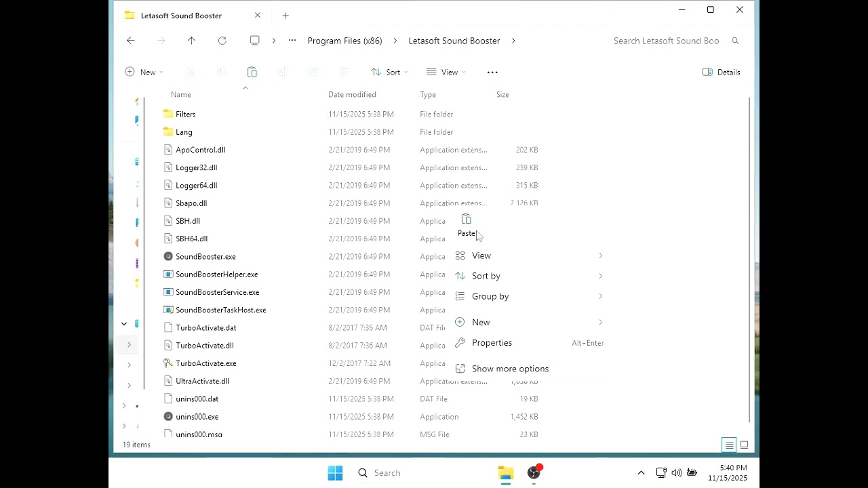Screen dimensions: 868x488
Task: Click the SoundBoosterService.exe icon
Action: 168,292
